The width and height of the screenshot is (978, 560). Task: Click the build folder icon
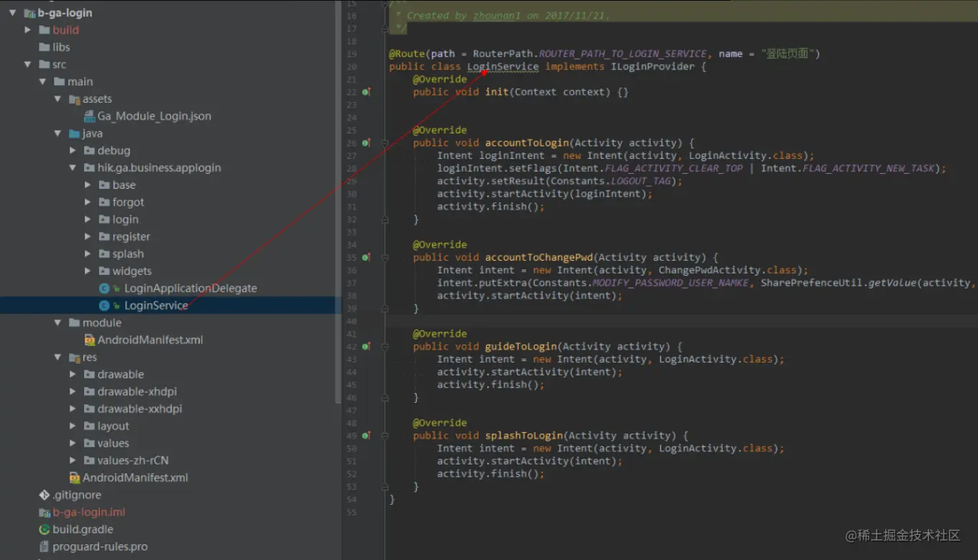45,30
